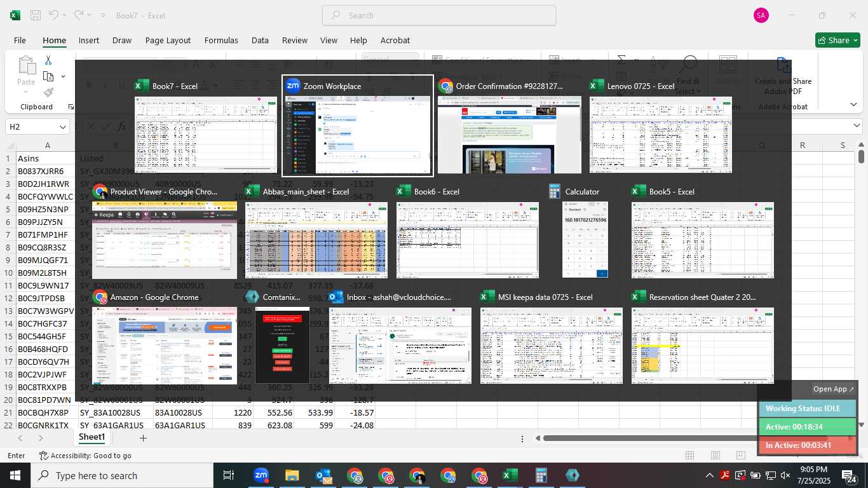Open the Clipboard group dialog launcher
The height and width of the screenshot is (488, 868).
(71, 107)
